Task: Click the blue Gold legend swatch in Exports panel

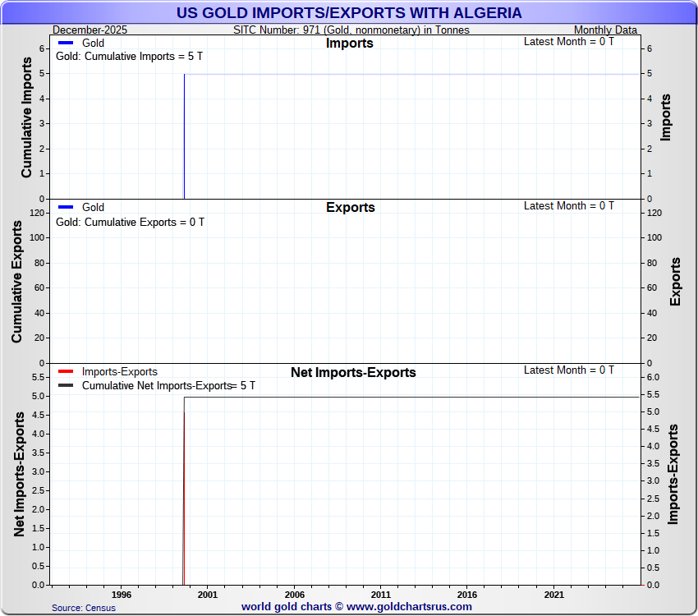Action: click(x=66, y=208)
